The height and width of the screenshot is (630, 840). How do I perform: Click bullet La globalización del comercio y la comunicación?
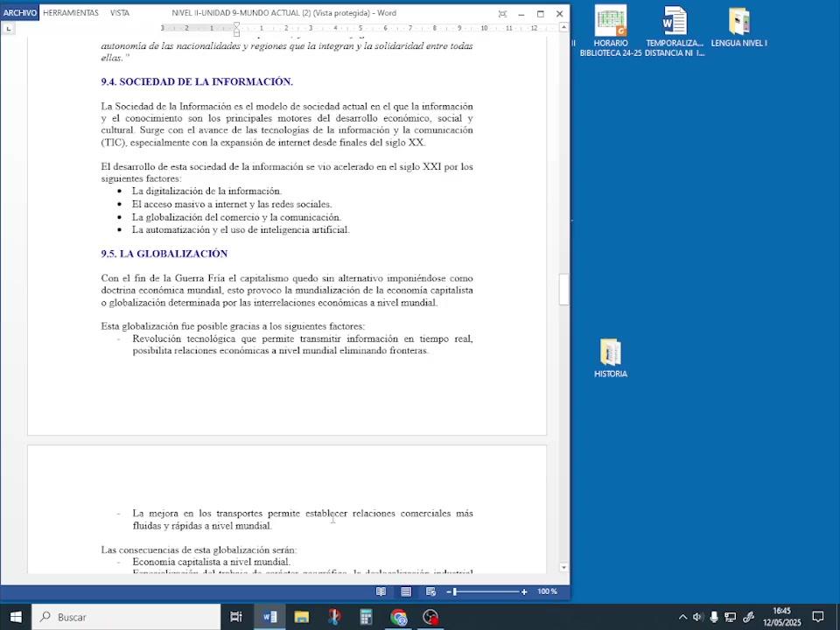[x=236, y=217]
